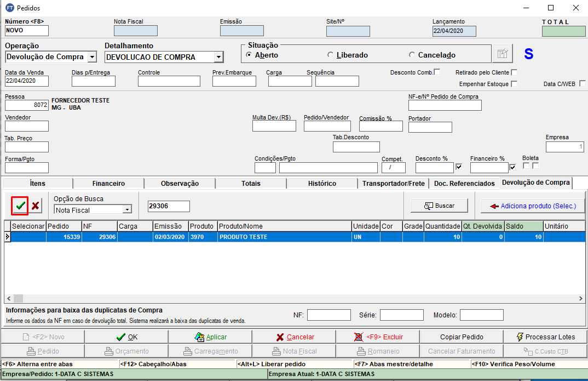Select the Cancelado radio option

click(412, 55)
